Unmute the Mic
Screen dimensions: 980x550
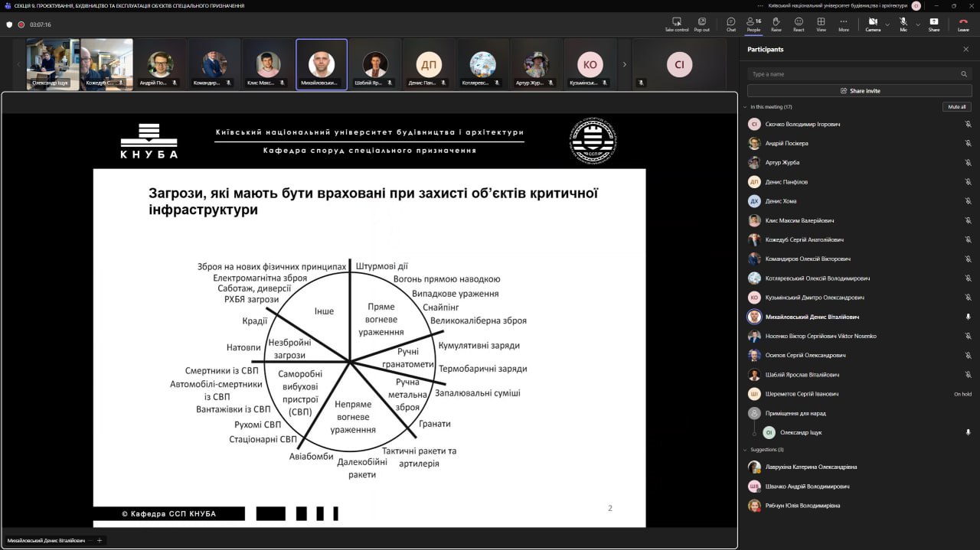point(903,24)
